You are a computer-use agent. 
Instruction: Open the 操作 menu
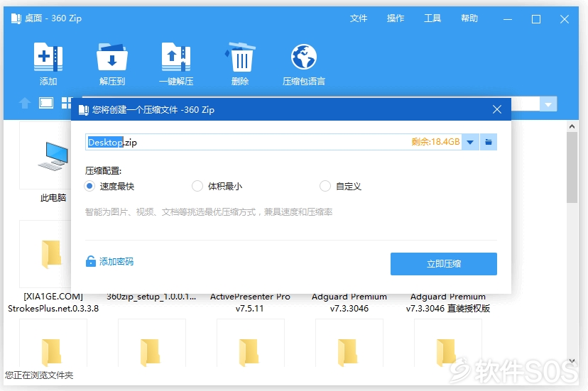point(396,18)
